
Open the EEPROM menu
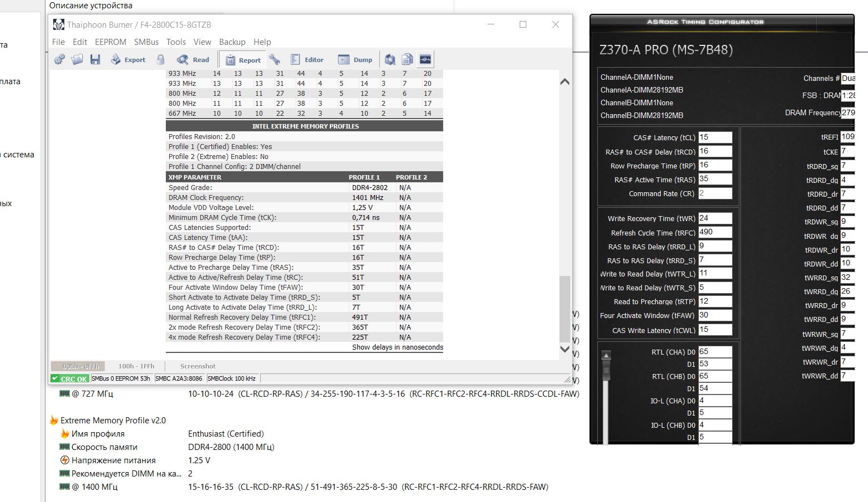110,42
